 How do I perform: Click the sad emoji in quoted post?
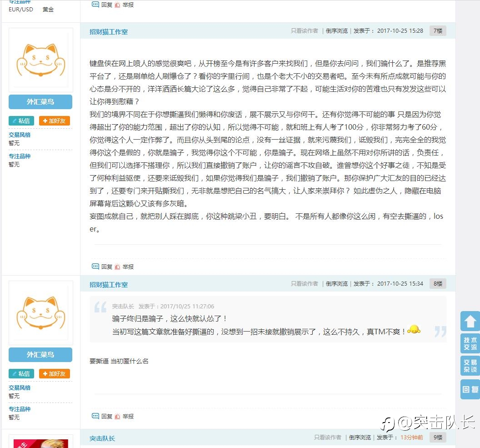(x=414, y=329)
